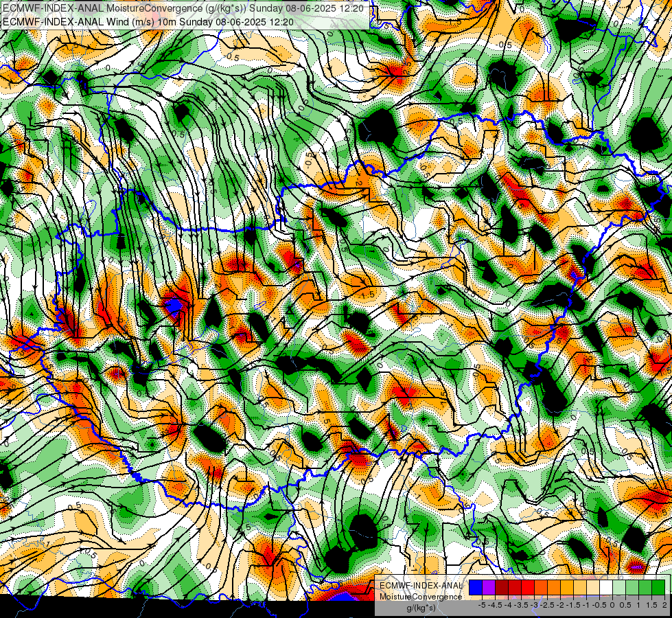Click the legend label MoistureConvergence
This screenshot has height=618, width=672.
click(x=421, y=597)
